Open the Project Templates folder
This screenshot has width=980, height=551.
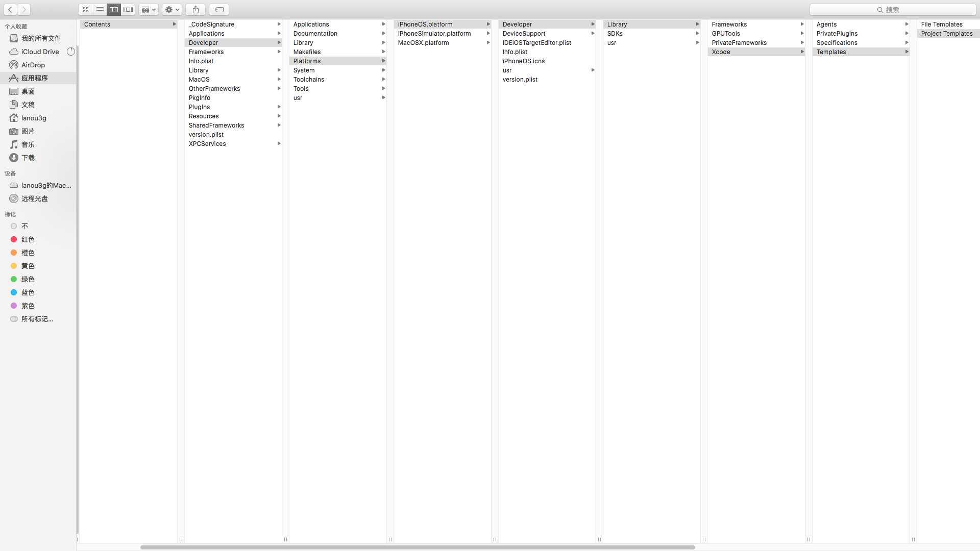pyautogui.click(x=946, y=33)
